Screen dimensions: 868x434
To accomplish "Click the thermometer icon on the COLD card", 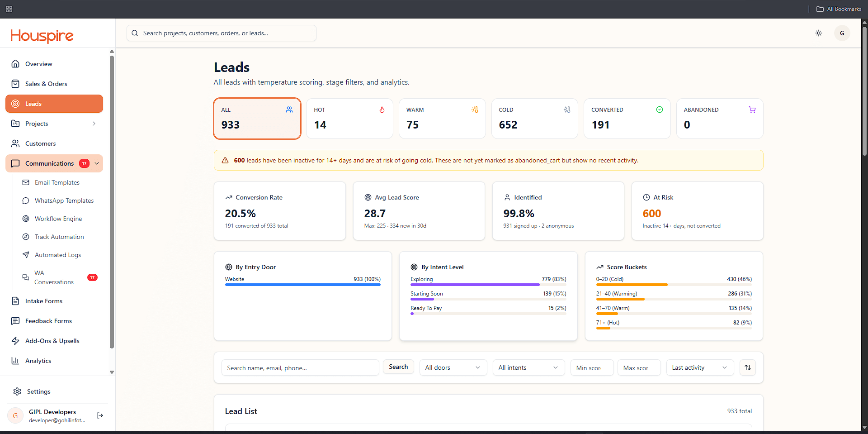I will tap(567, 110).
